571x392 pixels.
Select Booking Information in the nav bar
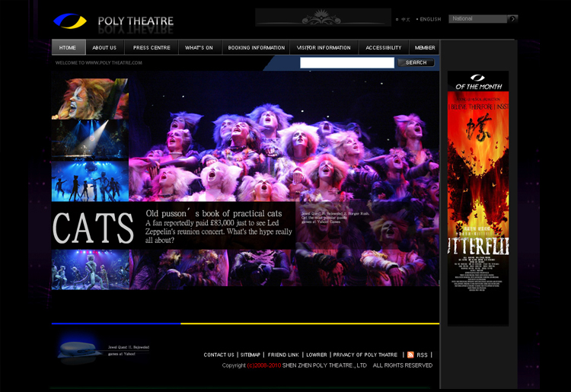point(256,47)
